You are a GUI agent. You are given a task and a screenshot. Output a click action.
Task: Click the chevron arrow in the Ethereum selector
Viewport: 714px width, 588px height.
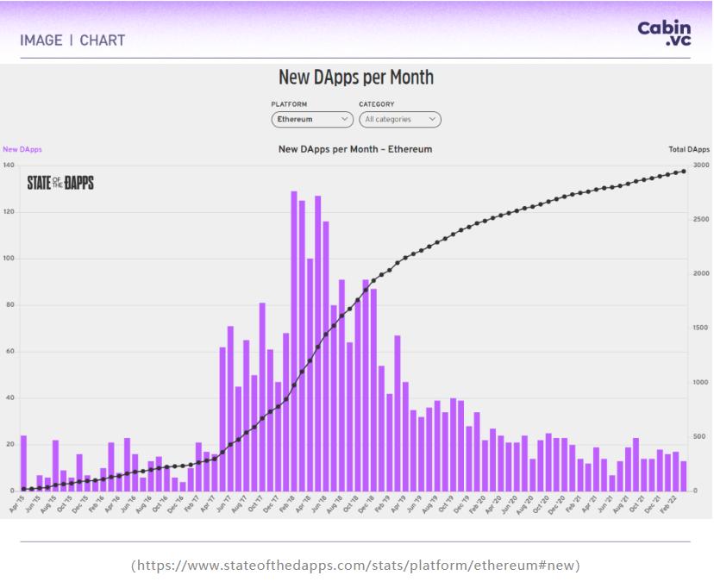pyautogui.click(x=345, y=120)
